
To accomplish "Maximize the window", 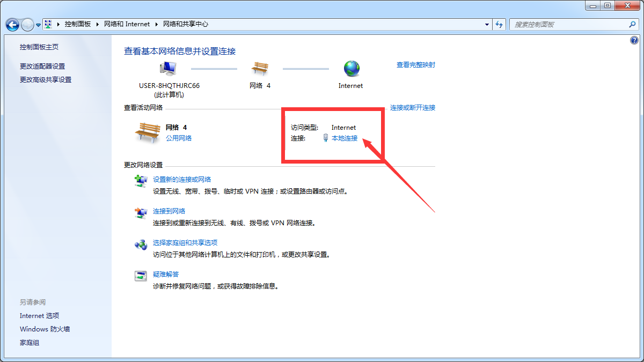I will pos(607,5).
